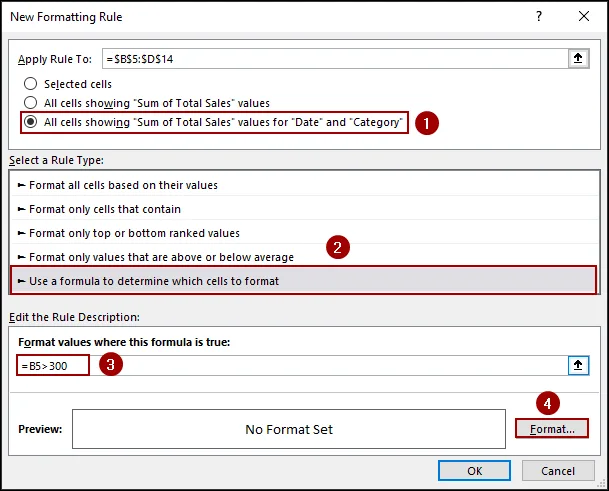Close the New Formatting Rule dialog
This screenshot has width=609, height=491.
point(584,16)
